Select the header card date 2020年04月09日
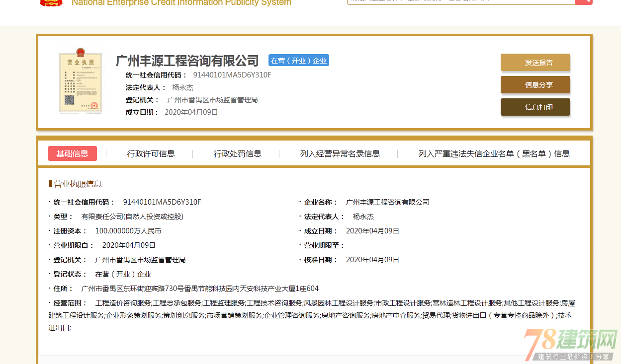The image size is (621, 364). 191,112
